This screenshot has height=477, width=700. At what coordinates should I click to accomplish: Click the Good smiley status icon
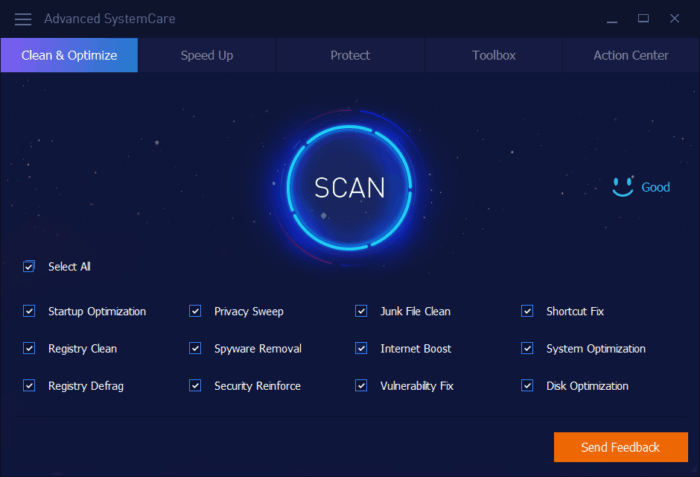coord(623,187)
